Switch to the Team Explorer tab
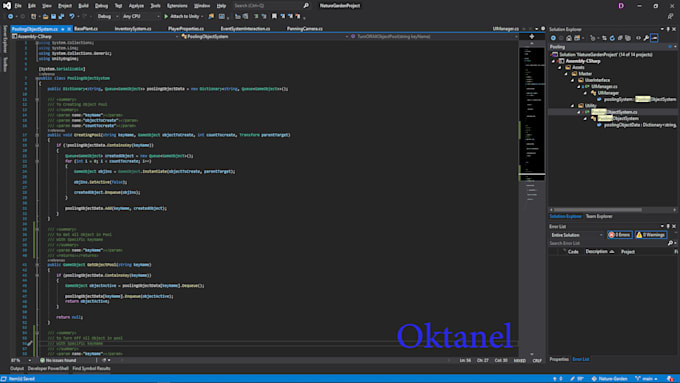 (x=599, y=216)
